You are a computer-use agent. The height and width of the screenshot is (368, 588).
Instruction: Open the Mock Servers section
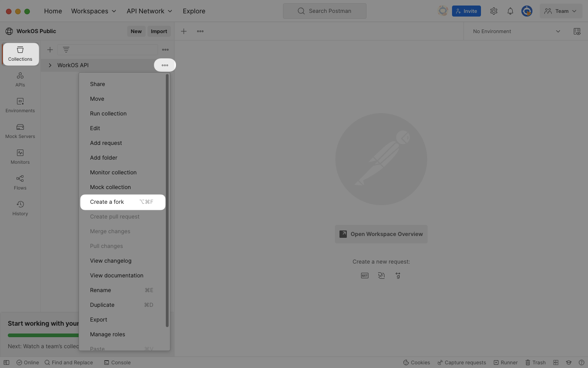click(x=20, y=131)
